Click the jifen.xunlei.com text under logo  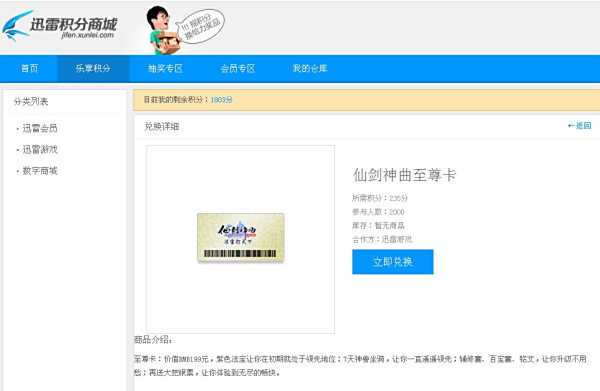point(87,35)
